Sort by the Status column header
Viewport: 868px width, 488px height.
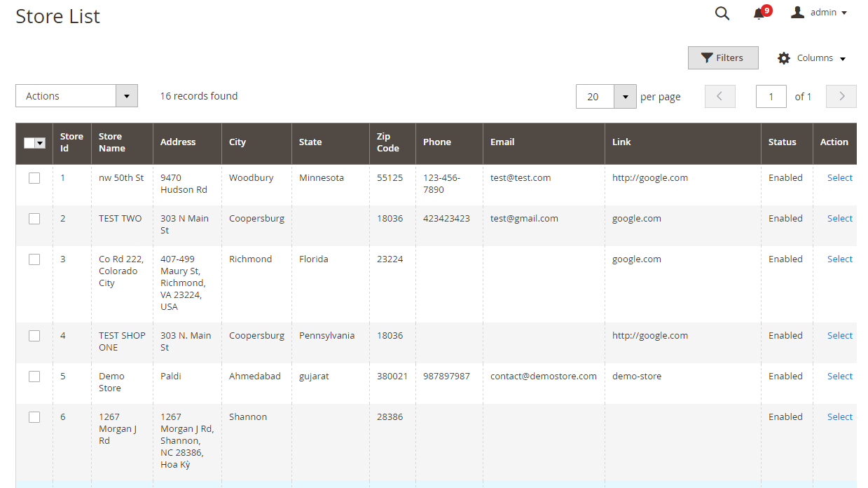(x=782, y=142)
